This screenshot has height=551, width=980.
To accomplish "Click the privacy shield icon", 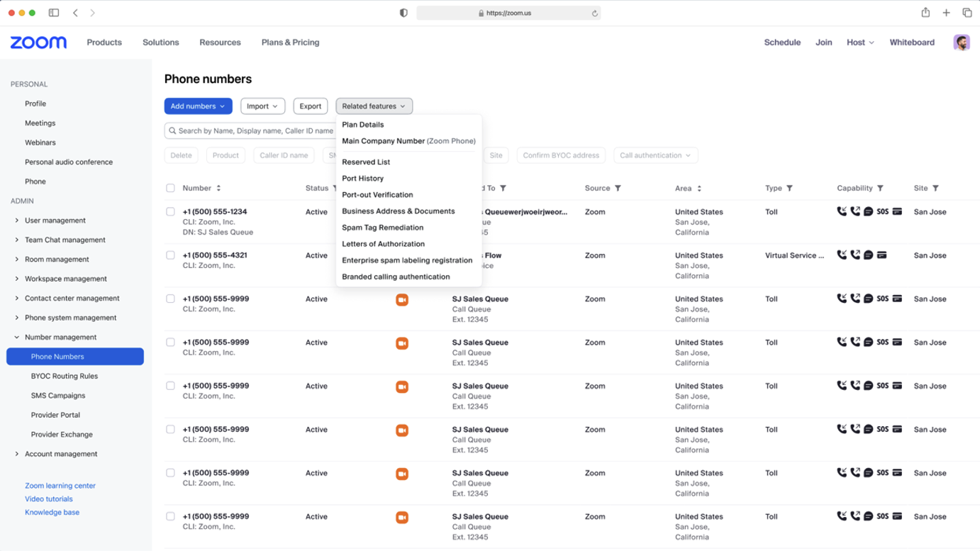I will pos(403,13).
